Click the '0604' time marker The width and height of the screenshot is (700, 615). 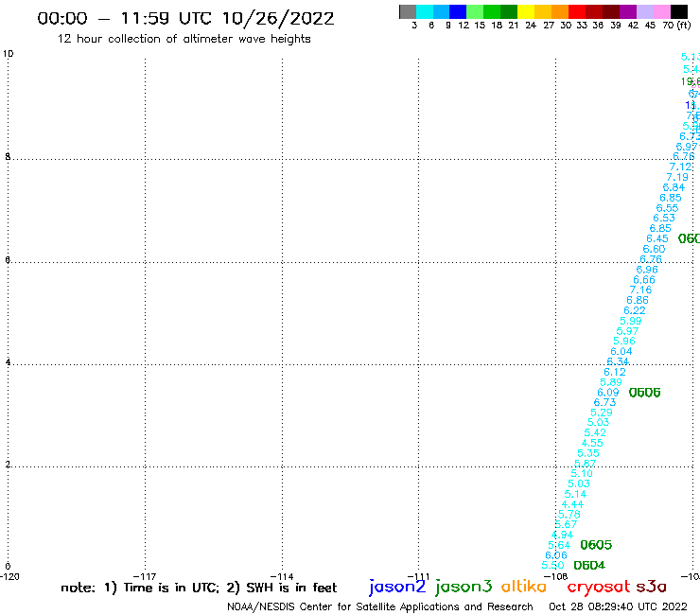tap(589, 566)
